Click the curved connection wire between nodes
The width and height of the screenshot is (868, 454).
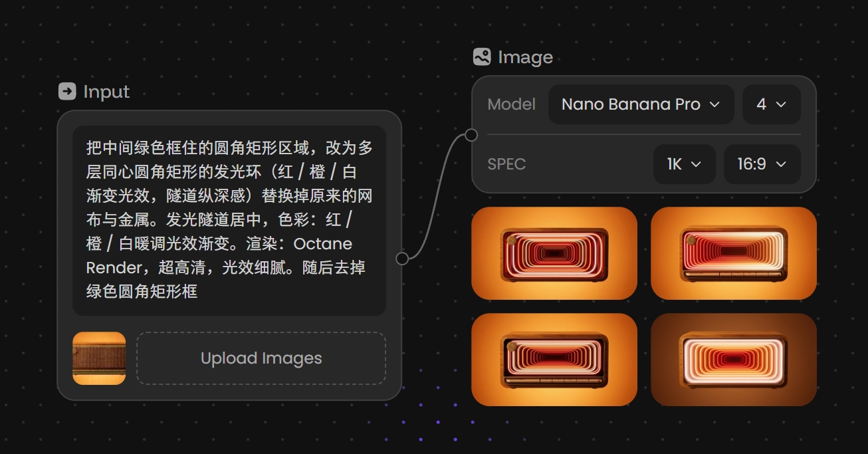pyautogui.click(x=436, y=199)
